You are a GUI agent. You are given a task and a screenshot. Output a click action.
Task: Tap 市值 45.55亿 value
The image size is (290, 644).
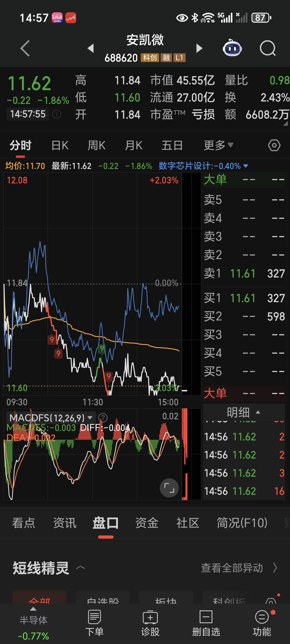[x=182, y=80]
